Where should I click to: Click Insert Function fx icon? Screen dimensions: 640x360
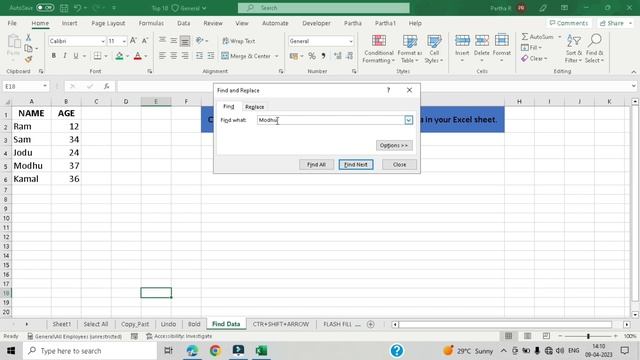107,86
